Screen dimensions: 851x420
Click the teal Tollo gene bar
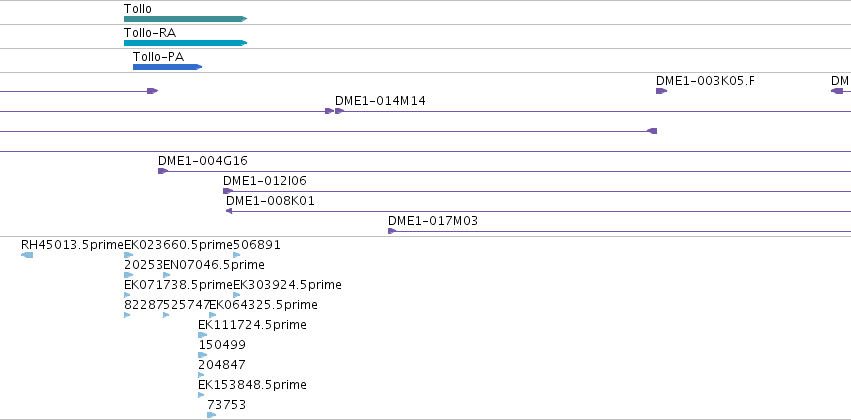click(x=186, y=19)
